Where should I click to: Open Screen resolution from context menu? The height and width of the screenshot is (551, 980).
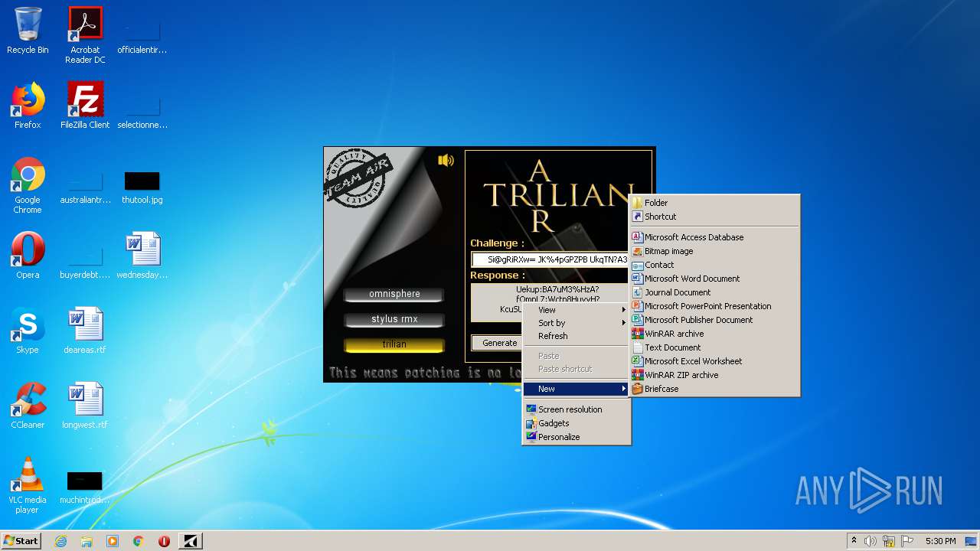577,409
